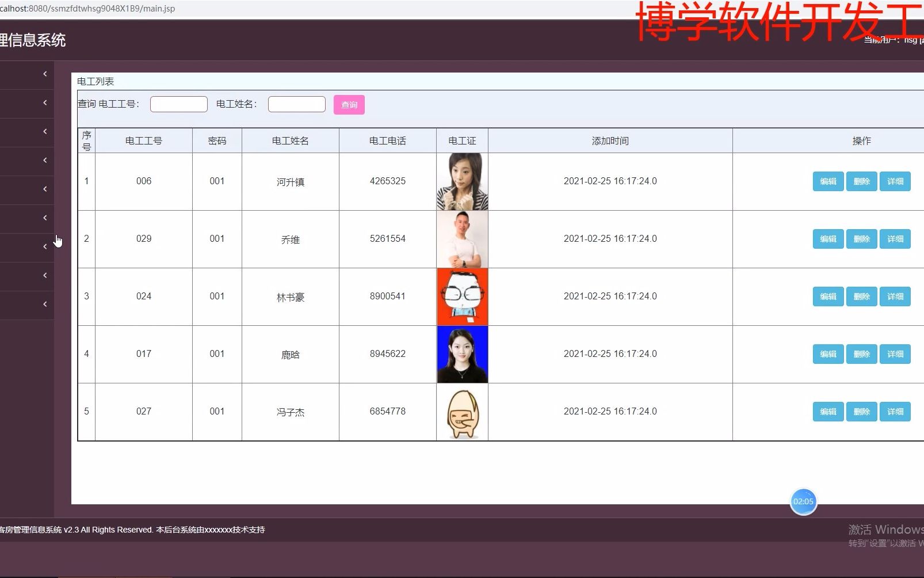Delete electrician 006 using 删除
The width and height of the screenshot is (924, 578).
click(x=861, y=181)
